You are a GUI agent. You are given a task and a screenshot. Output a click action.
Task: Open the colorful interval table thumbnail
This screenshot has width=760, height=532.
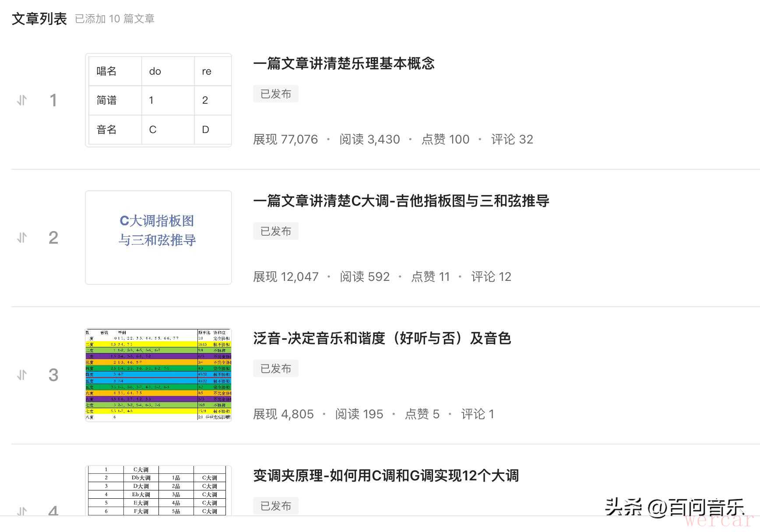(x=158, y=375)
